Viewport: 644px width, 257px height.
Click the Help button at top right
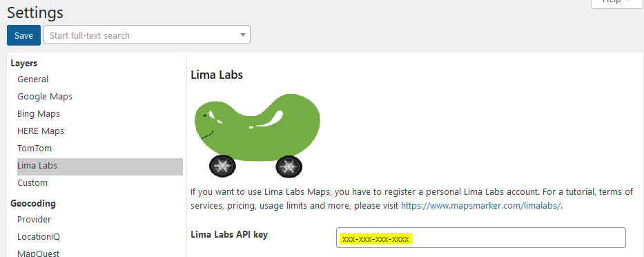[617, 3]
